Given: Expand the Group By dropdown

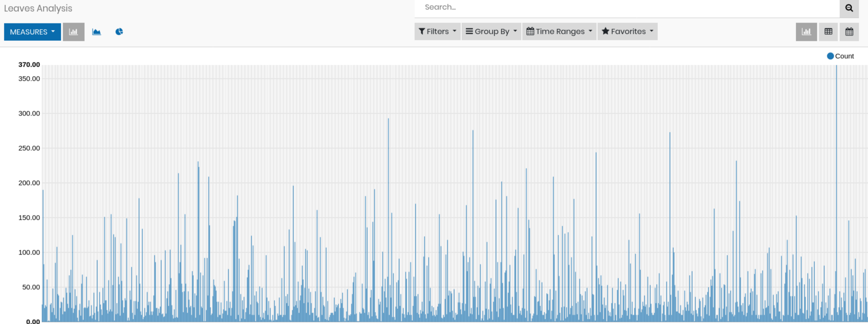Looking at the screenshot, I should pos(491,31).
